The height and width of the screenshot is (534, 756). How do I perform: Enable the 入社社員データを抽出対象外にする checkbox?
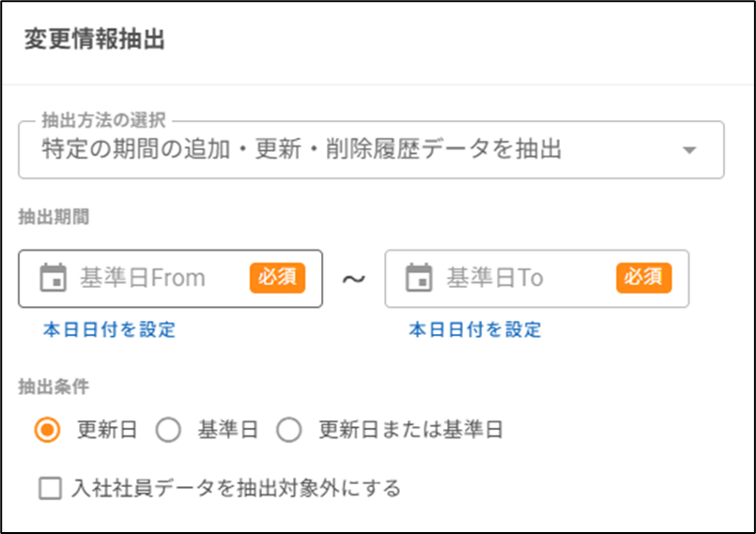pyautogui.click(x=50, y=488)
